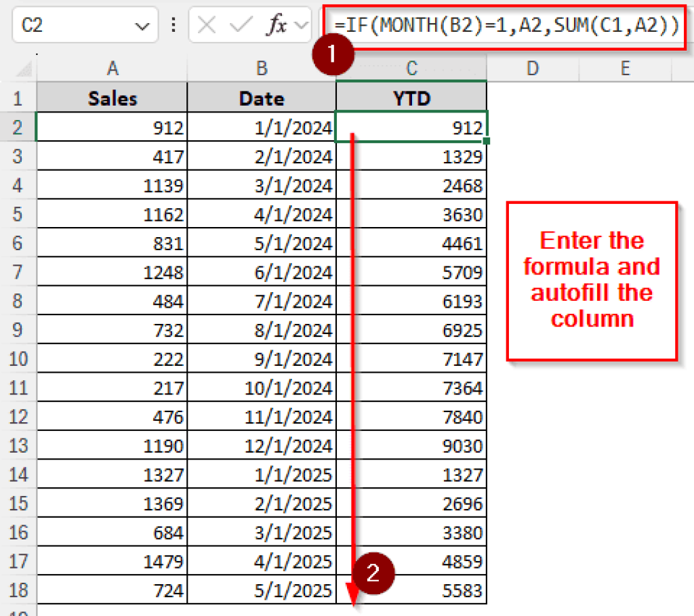Image resolution: width=694 pixels, height=616 pixels.
Task: Select the Date header cell
Action: coord(262,98)
